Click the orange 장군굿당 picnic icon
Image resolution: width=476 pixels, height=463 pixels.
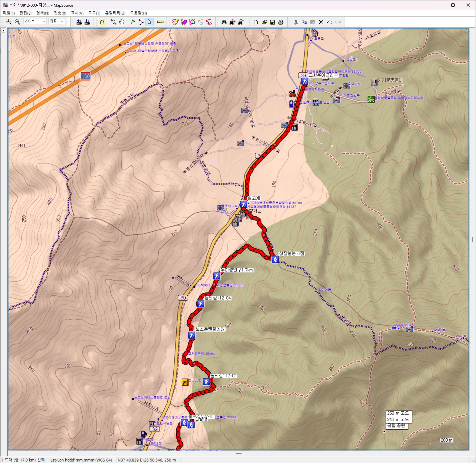[185, 382]
